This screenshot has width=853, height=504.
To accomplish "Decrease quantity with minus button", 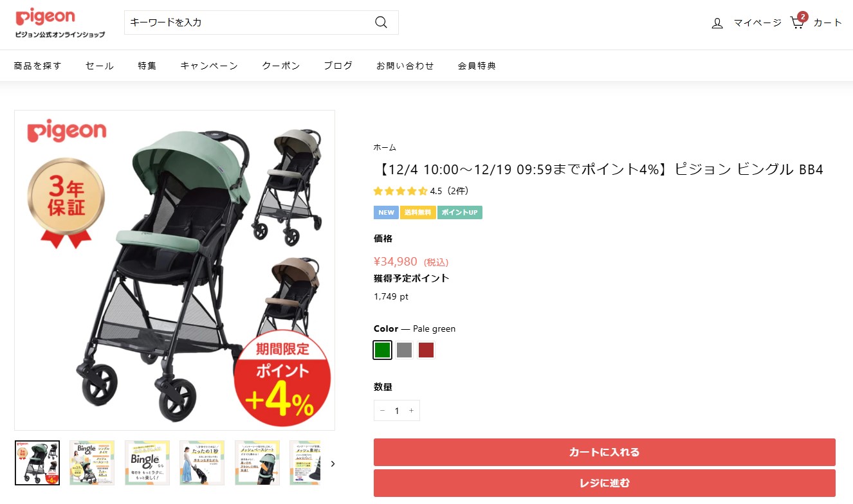I will tap(382, 411).
